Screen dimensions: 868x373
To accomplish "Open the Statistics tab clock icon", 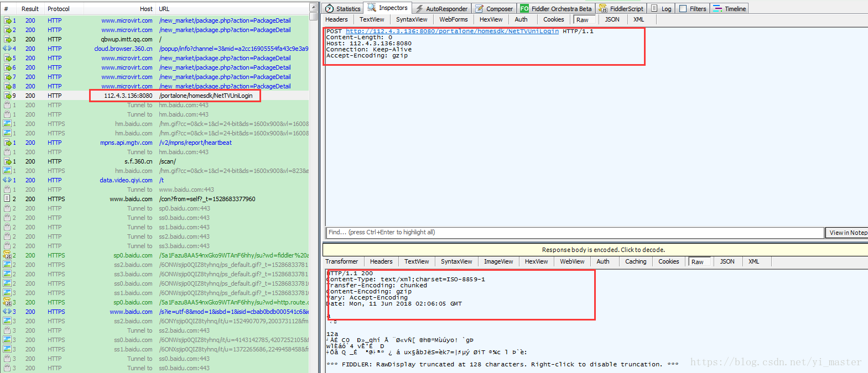I will point(330,8).
